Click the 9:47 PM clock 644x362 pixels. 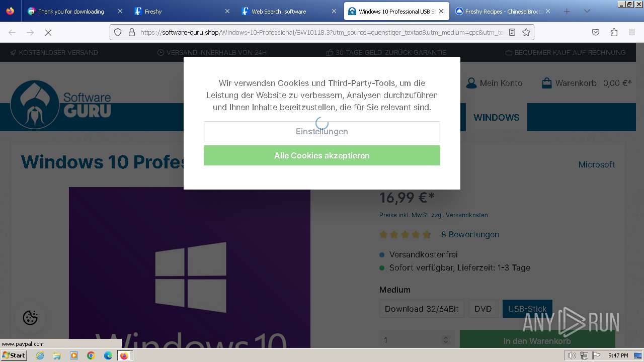pos(618,355)
